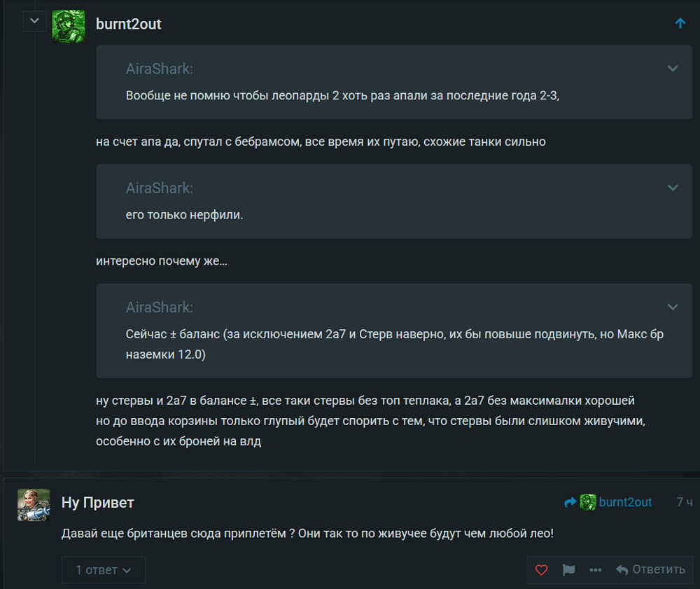700x589 pixels.
Task: Expand the third AiraShark quote about баланс
Action: coord(672,307)
